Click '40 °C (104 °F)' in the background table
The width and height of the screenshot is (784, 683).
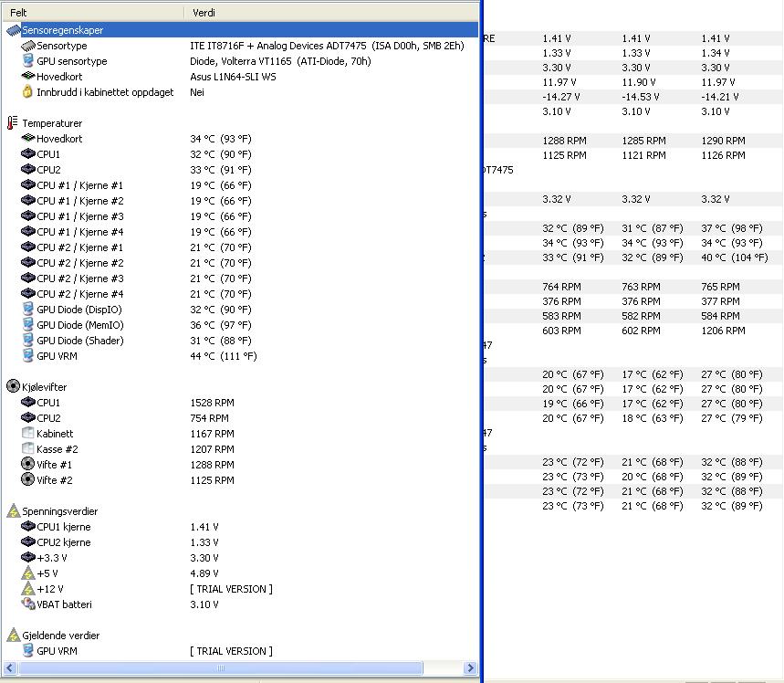coord(735,257)
